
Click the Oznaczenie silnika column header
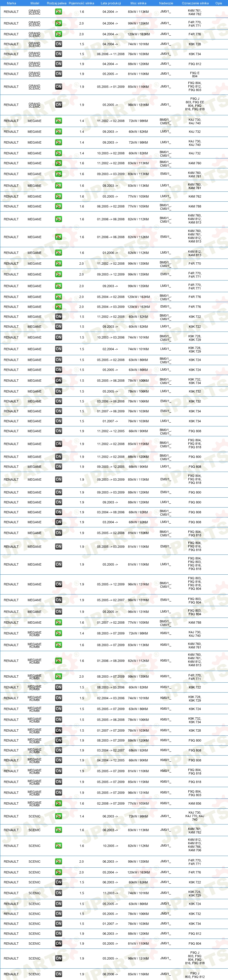[195, 3]
